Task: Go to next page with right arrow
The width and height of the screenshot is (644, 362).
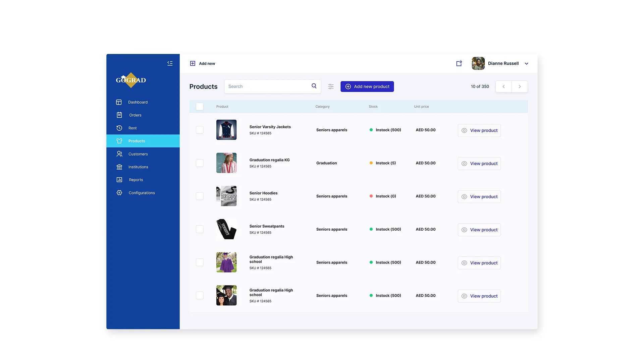Action: (x=520, y=86)
